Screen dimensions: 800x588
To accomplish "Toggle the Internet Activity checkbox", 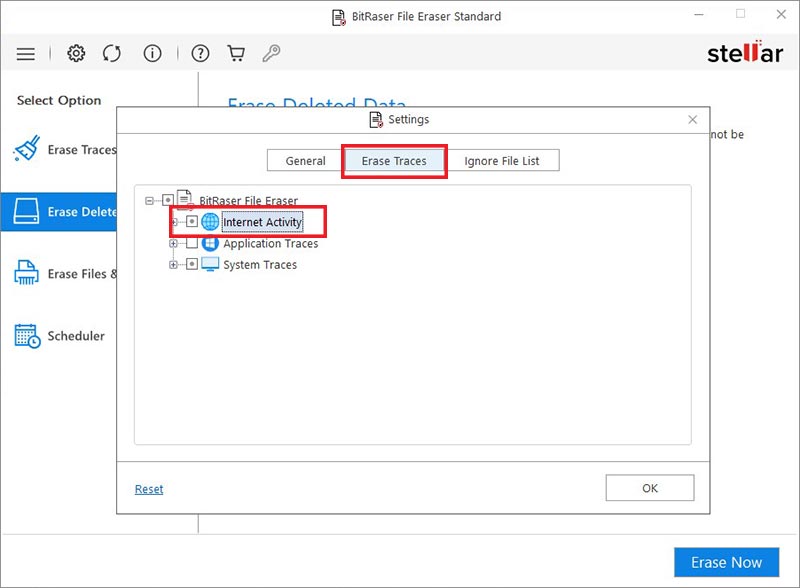I will coord(192,222).
